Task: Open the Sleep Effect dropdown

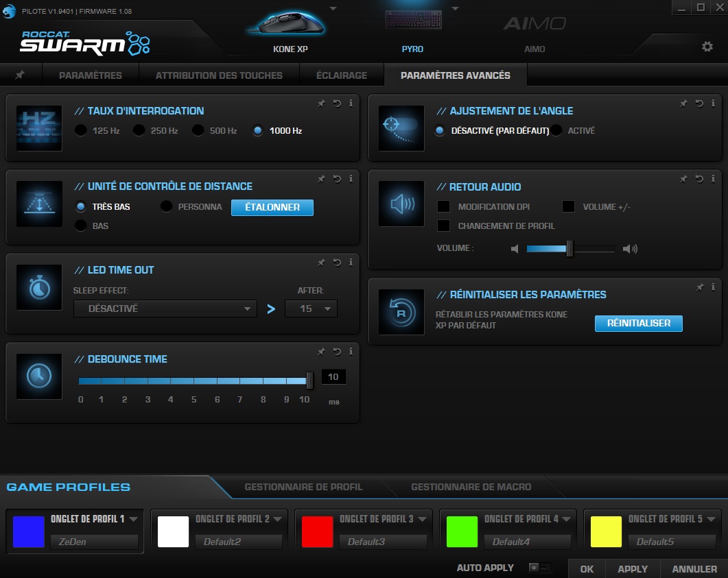Action: [x=165, y=309]
